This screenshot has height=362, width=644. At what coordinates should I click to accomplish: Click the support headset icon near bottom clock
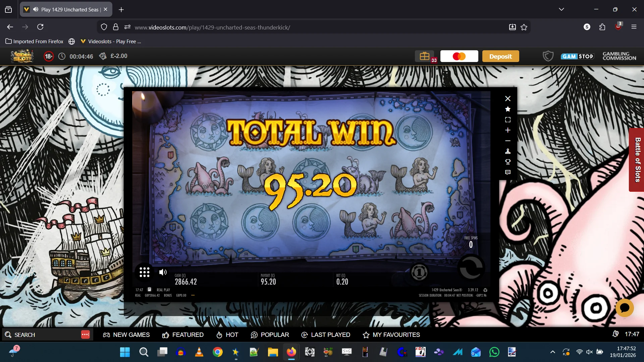[615, 334]
